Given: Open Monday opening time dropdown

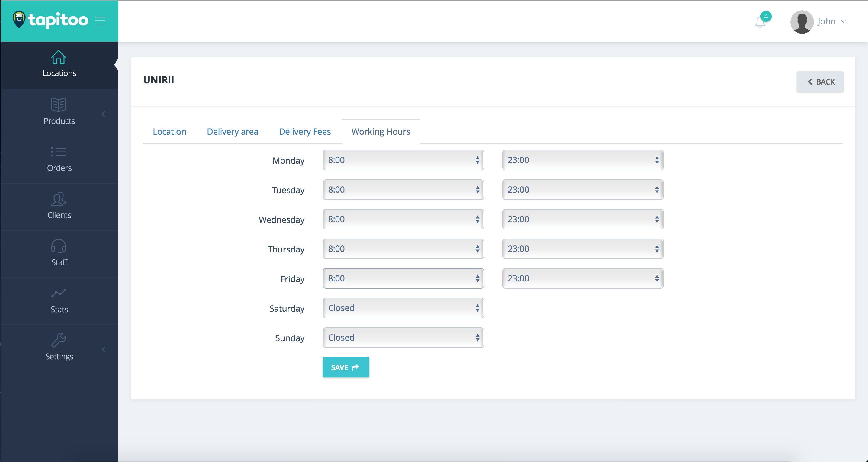Looking at the screenshot, I should tap(403, 160).
